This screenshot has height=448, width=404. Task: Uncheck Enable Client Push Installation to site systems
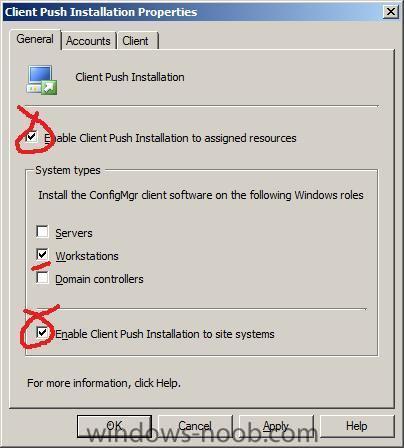(x=42, y=332)
